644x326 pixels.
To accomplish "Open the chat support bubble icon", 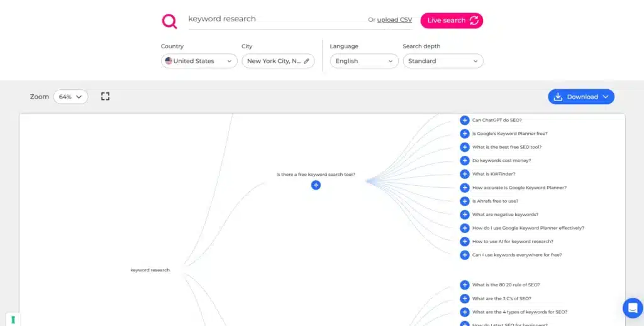I will point(633,308).
